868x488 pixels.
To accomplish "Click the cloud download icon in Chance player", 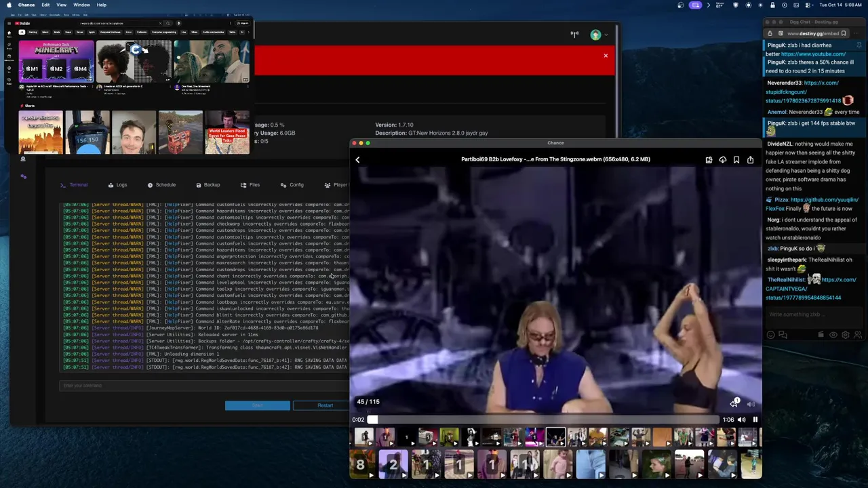I will (x=722, y=160).
